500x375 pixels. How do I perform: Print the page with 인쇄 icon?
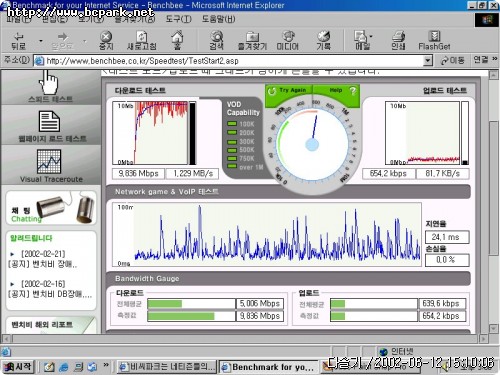click(x=398, y=41)
